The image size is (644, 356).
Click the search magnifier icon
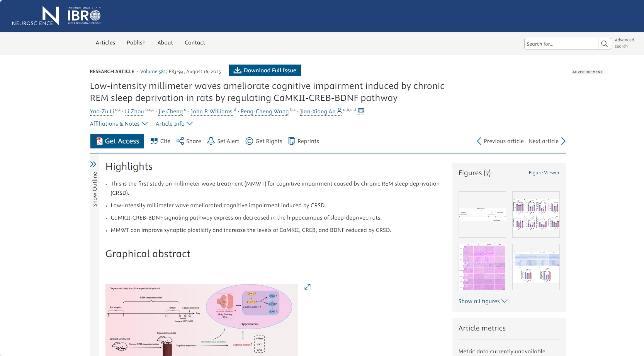click(604, 44)
